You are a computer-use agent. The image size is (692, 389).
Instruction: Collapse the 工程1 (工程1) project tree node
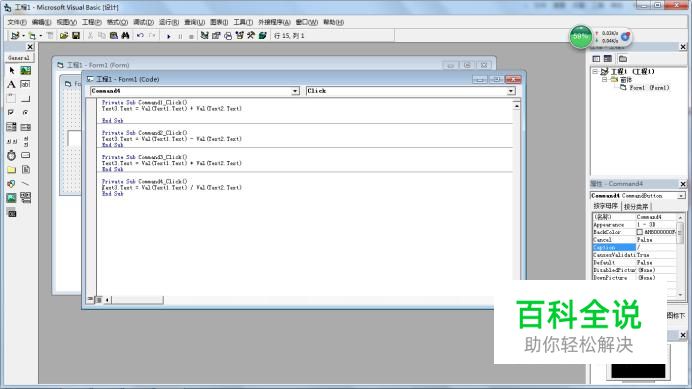pos(595,71)
